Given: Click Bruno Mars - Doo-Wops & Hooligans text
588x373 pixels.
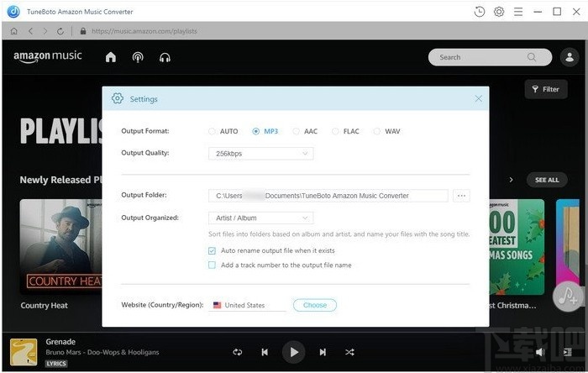Looking at the screenshot, I should pyautogui.click(x=102, y=352).
